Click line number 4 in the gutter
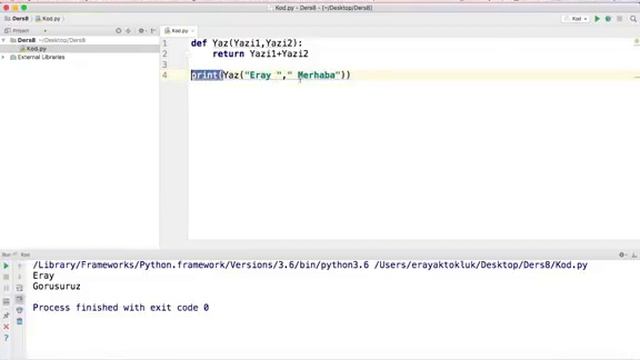Screen dimensions: 640x360 164,75
